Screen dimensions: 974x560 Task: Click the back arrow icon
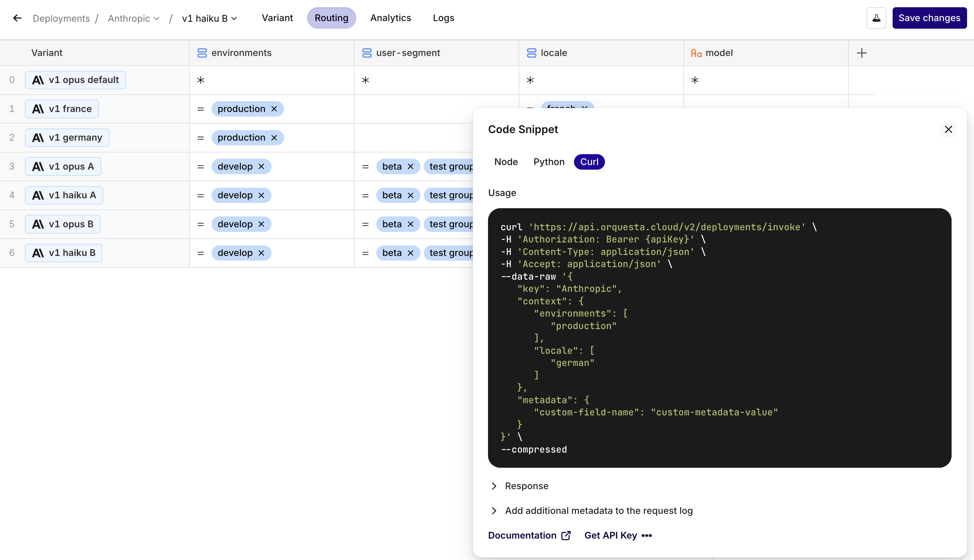(x=17, y=18)
